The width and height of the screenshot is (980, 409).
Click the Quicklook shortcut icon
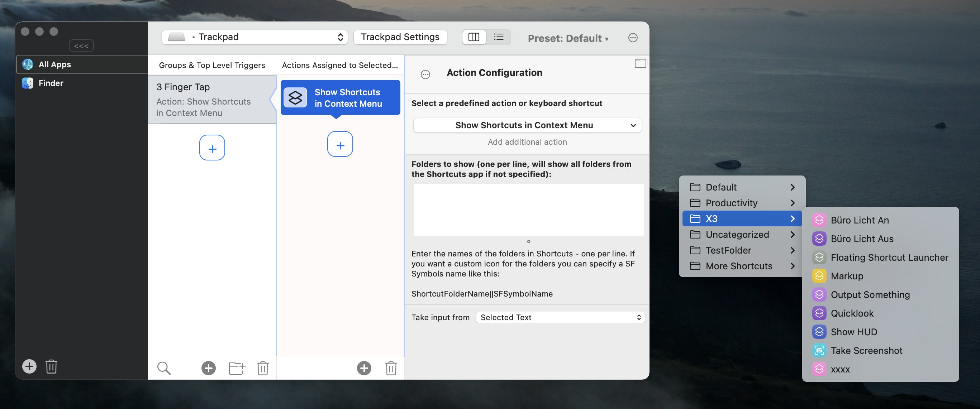point(819,313)
